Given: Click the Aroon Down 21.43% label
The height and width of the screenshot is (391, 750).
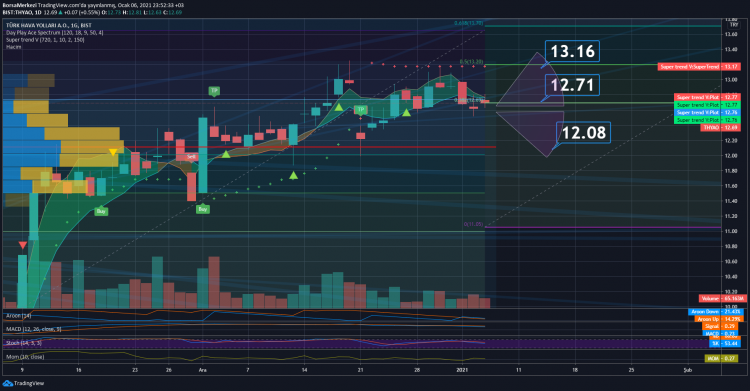Looking at the screenshot, I should (715, 312).
